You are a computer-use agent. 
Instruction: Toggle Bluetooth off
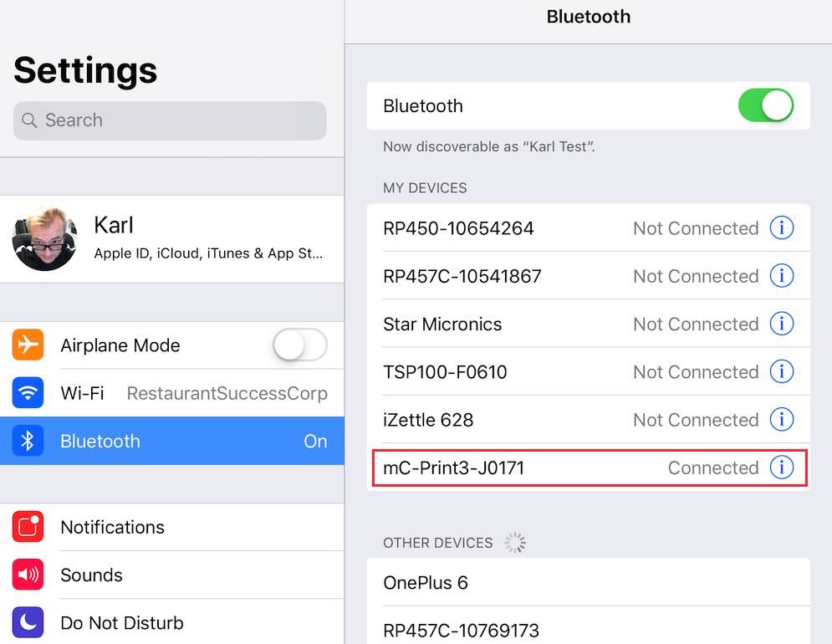(766, 105)
